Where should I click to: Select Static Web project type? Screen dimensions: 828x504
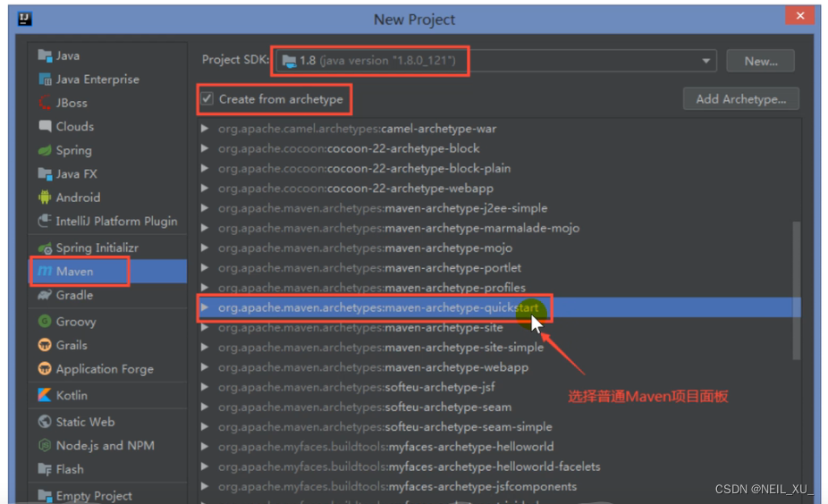[107, 421]
